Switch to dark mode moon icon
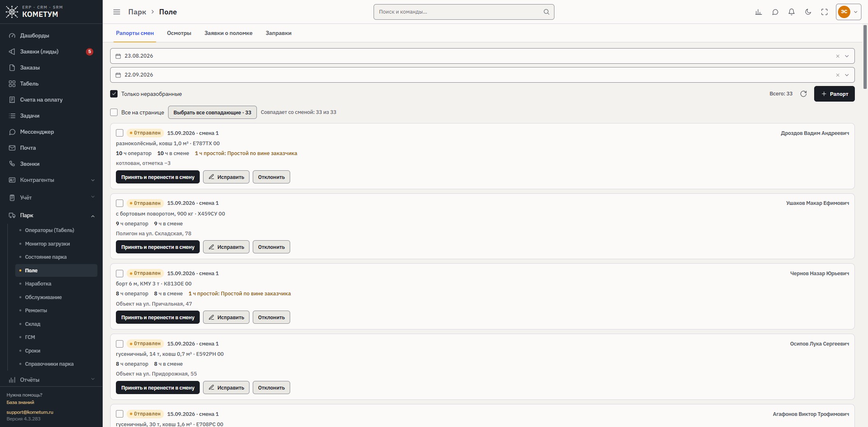Viewport: 868px width, 427px height. [808, 12]
